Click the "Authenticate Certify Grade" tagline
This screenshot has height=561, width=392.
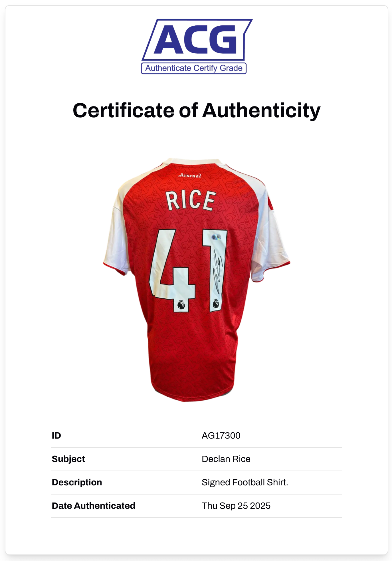(x=194, y=68)
